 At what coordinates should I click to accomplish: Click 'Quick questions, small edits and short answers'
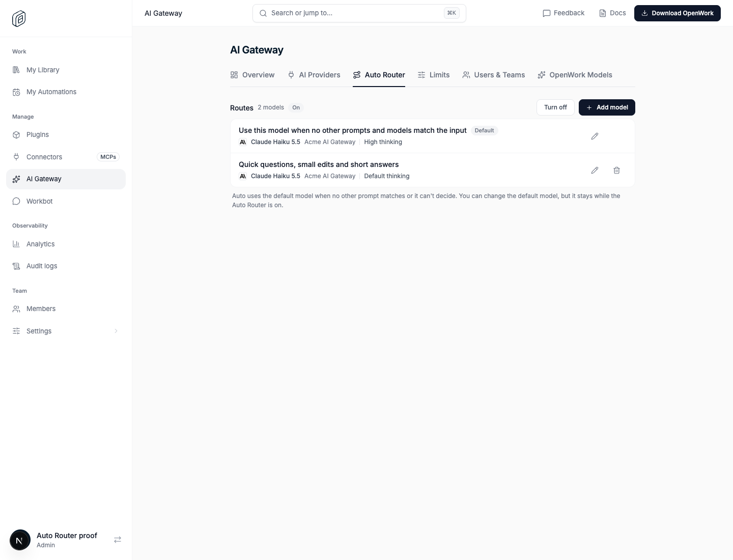click(x=319, y=164)
